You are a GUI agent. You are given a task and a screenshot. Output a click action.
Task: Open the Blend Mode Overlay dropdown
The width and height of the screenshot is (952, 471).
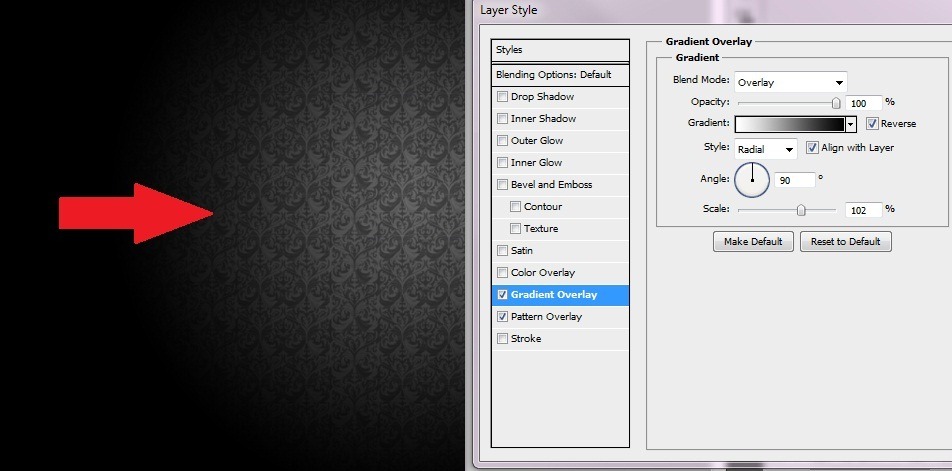790,82
